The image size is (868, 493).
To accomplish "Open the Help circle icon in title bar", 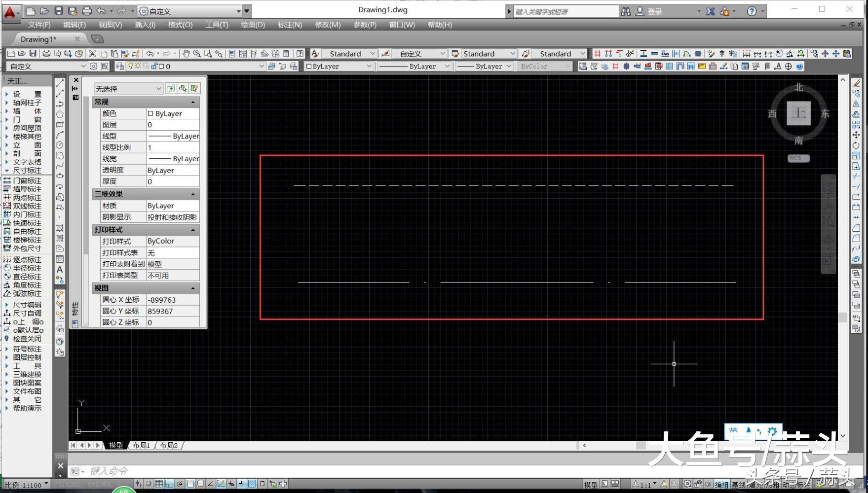I will click(x=752, y=11).
